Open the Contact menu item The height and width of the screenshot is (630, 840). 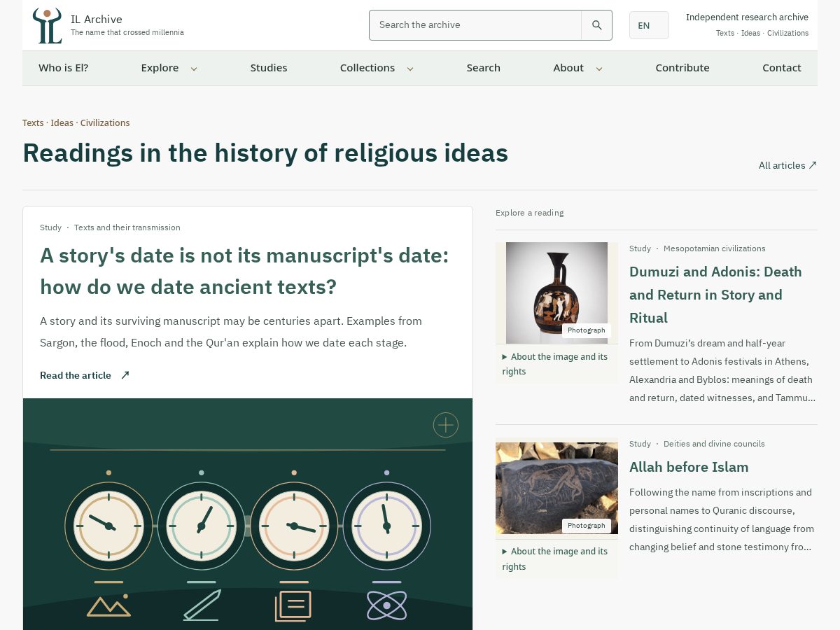pyautogui.click(x=782, y=68)
